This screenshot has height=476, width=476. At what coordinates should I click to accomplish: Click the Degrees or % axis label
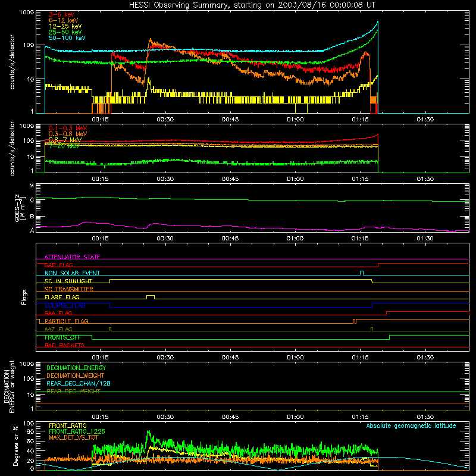pyautogui.click(x=15, y=446)
